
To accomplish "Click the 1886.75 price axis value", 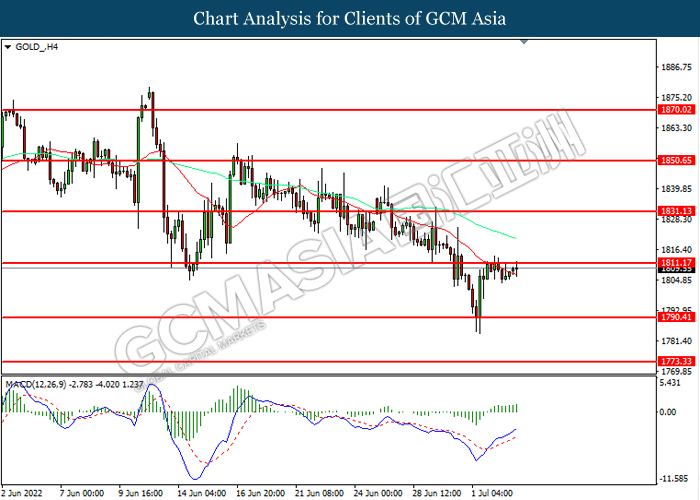I will coord(676,67).
